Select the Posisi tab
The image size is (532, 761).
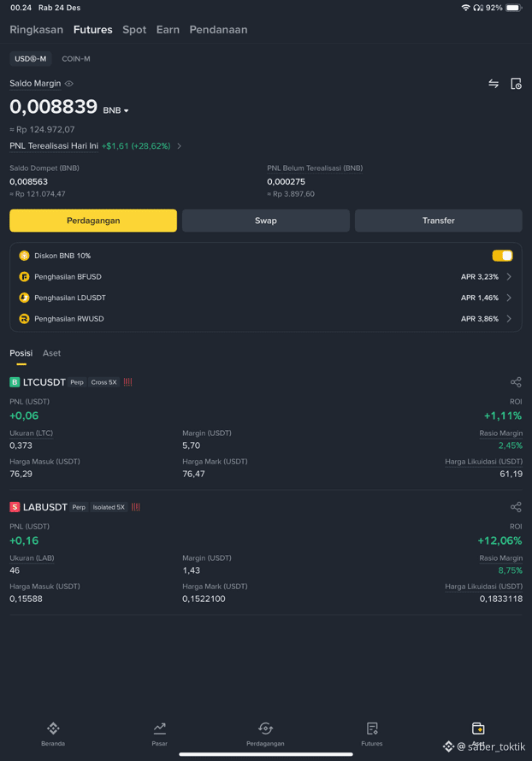[21, 353]
